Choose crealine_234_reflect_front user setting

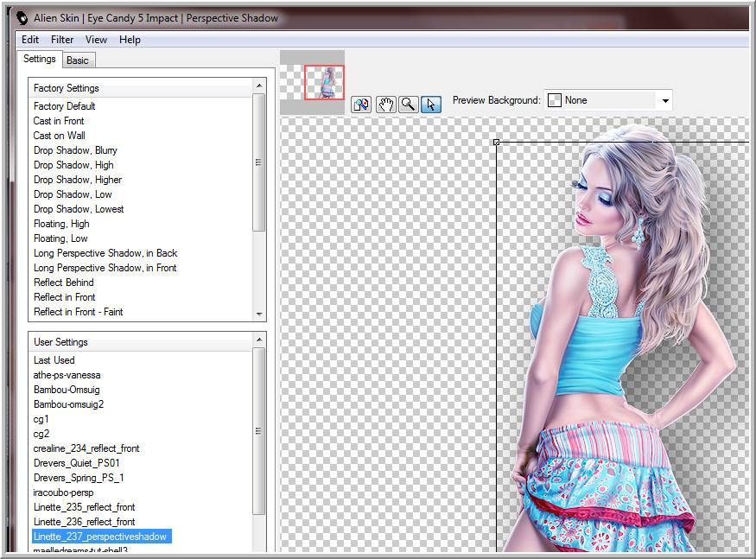86,448
